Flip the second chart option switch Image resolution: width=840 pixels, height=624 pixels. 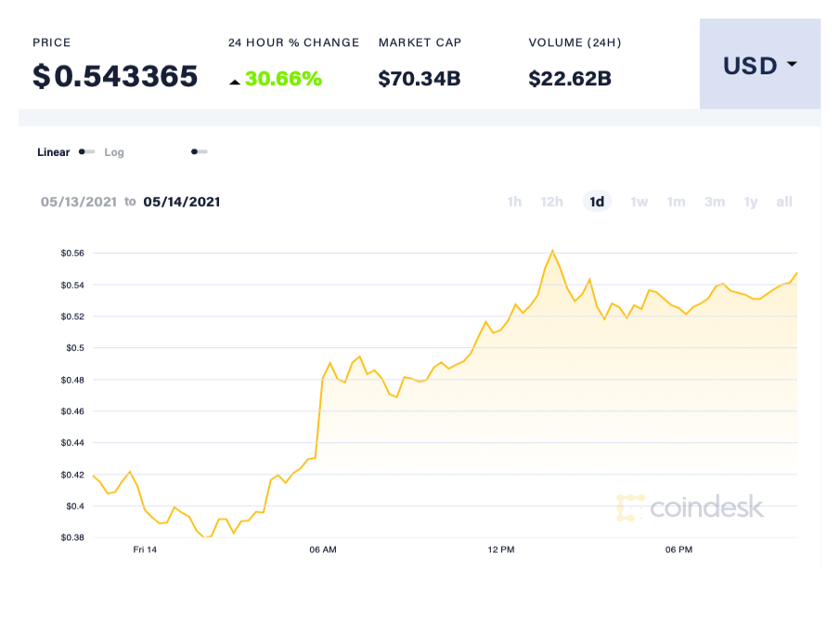(x=199, y=151)
